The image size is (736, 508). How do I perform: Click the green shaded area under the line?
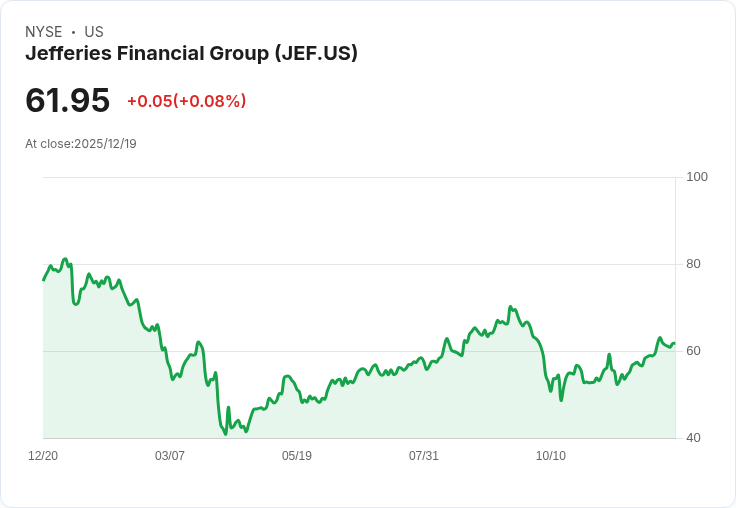click(x=400, y=410)
